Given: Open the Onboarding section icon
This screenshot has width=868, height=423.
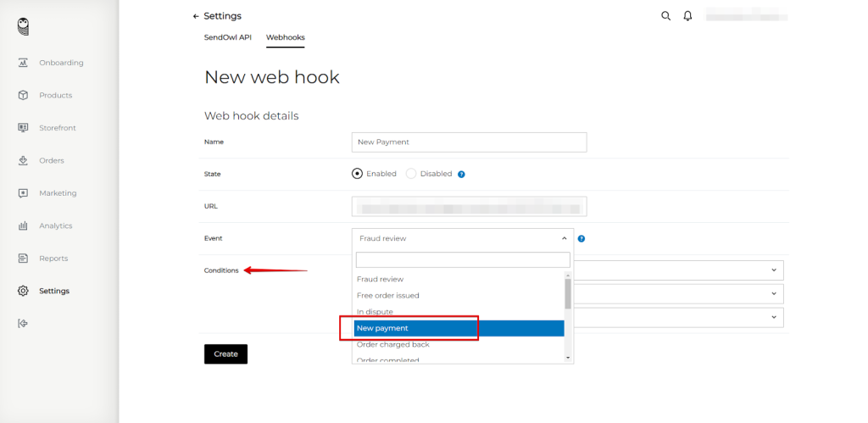Looking at the screenshot, I should (24, 63).
